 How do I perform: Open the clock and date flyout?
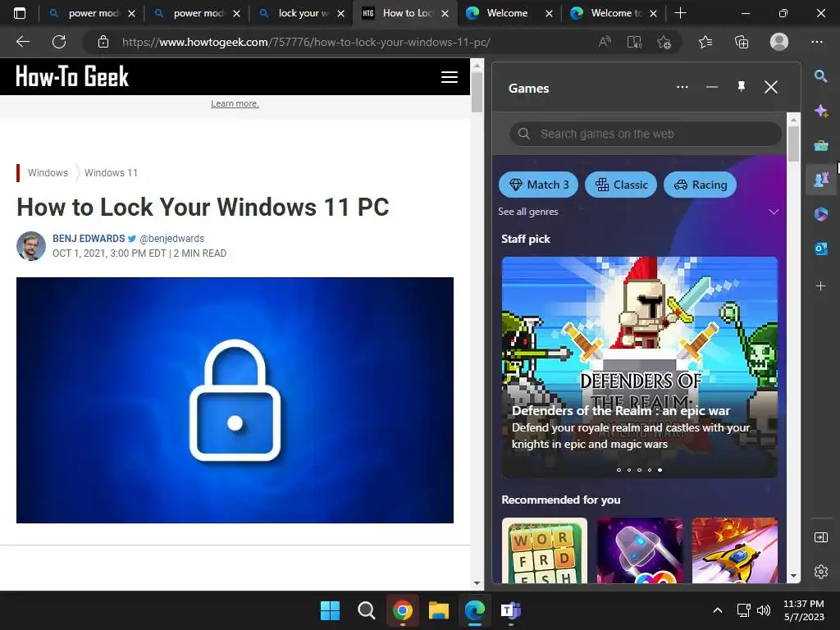coord(804,610)
